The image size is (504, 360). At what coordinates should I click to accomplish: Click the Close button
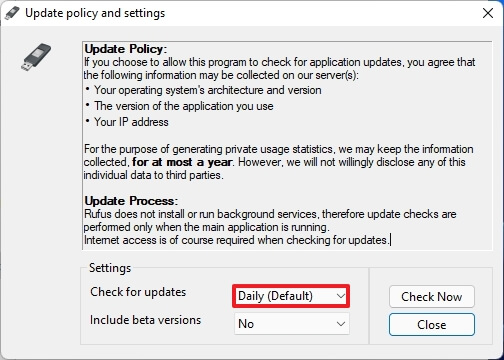[432, 324]
